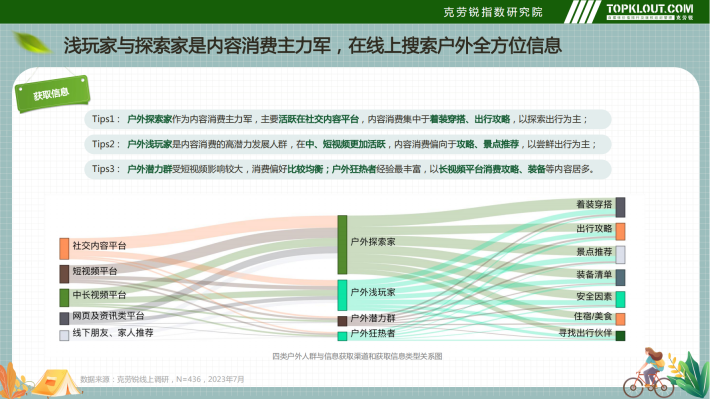Viewport: 710px width, 399px height.
Task: Select the 户外探索家 green bar
Action: pyautogui.click(x=342, y=245)
